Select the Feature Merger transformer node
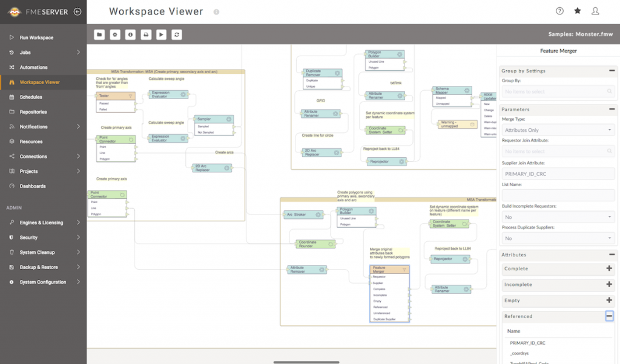Image resolution: width=620 pixels, height=364 pixels. (x=389, y=269)
